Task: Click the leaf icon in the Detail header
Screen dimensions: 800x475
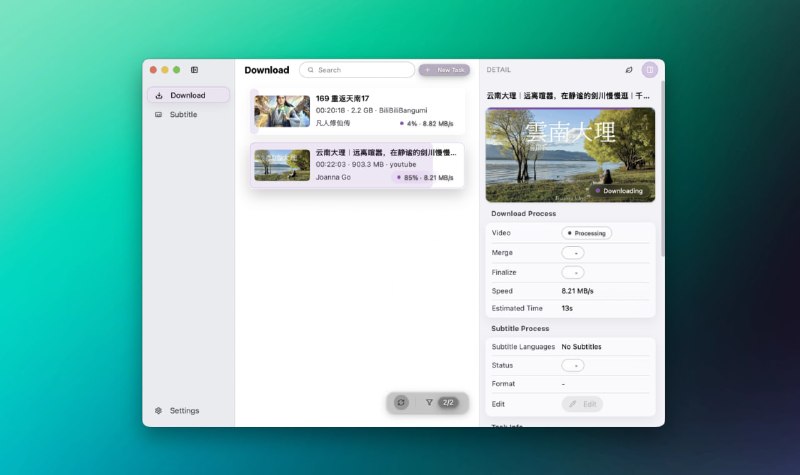Action: [629, 70]
